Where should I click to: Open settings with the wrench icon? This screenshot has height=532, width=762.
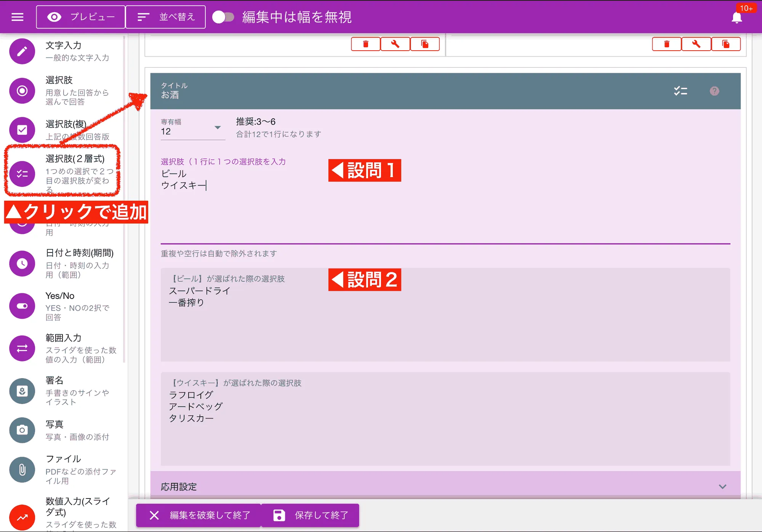point(395,44)
